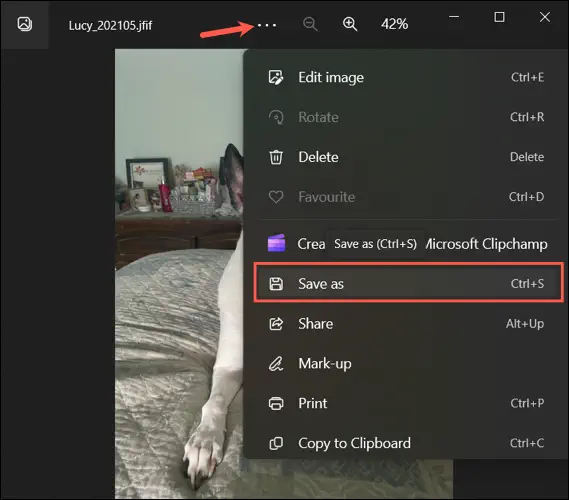Click the zoom out magnifier icon
569x500 pixels.
310,24
